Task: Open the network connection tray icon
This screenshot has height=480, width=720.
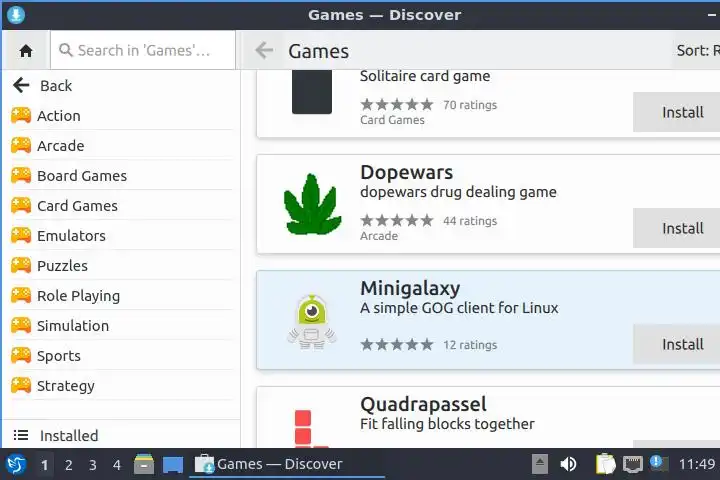Action: point(632,464)
